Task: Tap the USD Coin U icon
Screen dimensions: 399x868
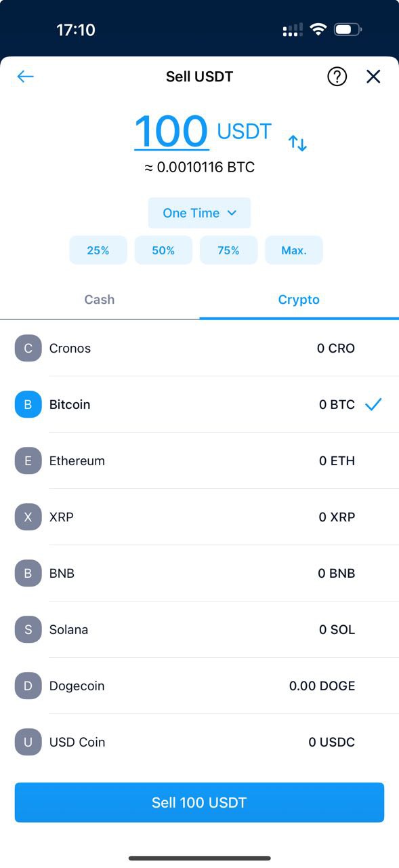Action: click(x=28, y=743)
